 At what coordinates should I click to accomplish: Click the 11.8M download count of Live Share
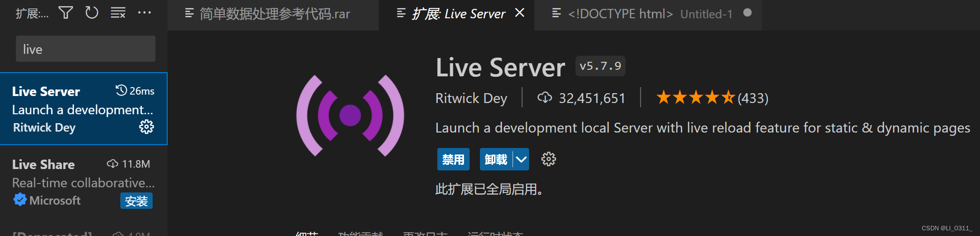click(129, 164)
